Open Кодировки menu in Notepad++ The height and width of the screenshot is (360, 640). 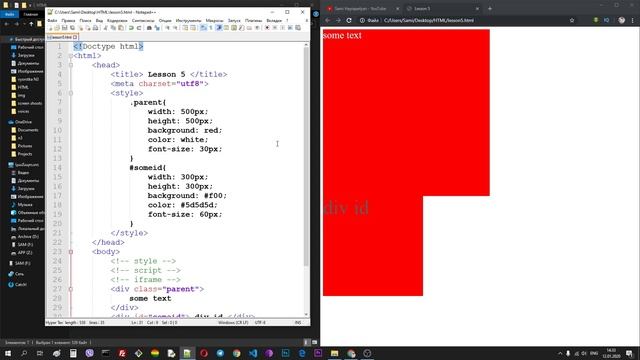tap(117, 20)
